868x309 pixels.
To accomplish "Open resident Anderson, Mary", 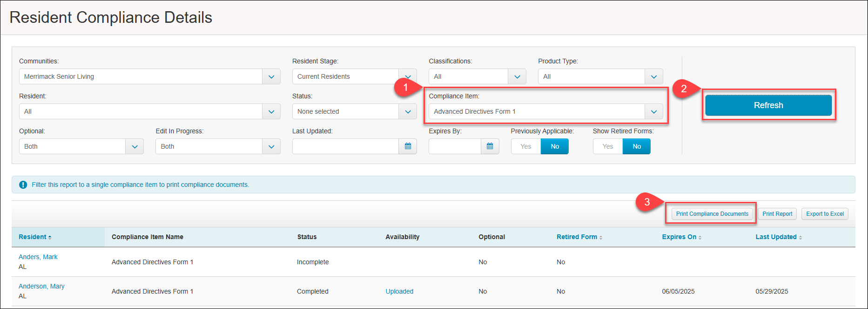I will (41, 286).
